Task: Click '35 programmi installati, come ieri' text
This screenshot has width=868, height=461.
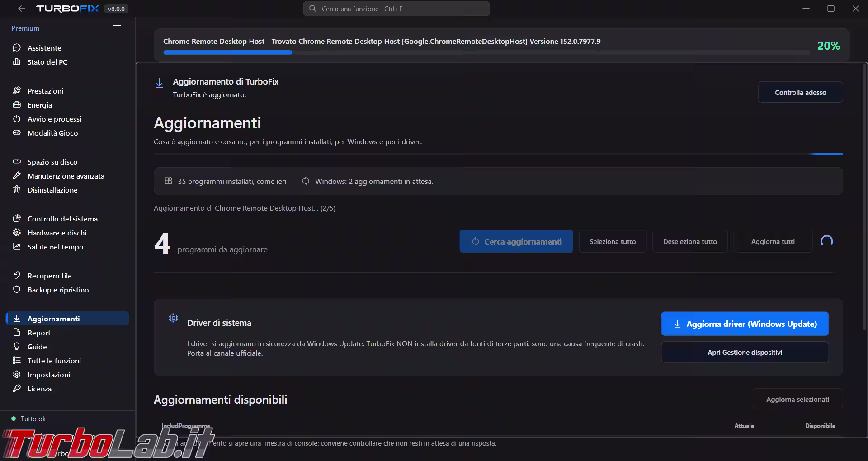Action: [x=232, y=182]
